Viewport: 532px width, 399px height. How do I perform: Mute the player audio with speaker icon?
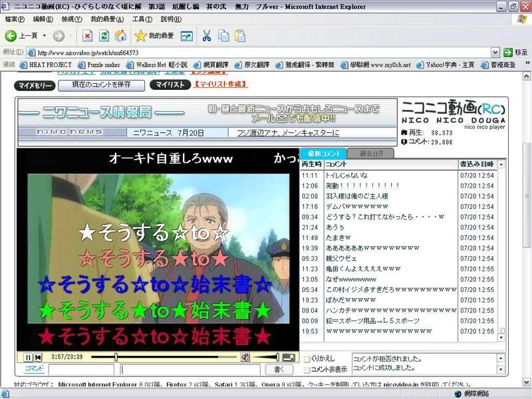click(x=245, y=357)
